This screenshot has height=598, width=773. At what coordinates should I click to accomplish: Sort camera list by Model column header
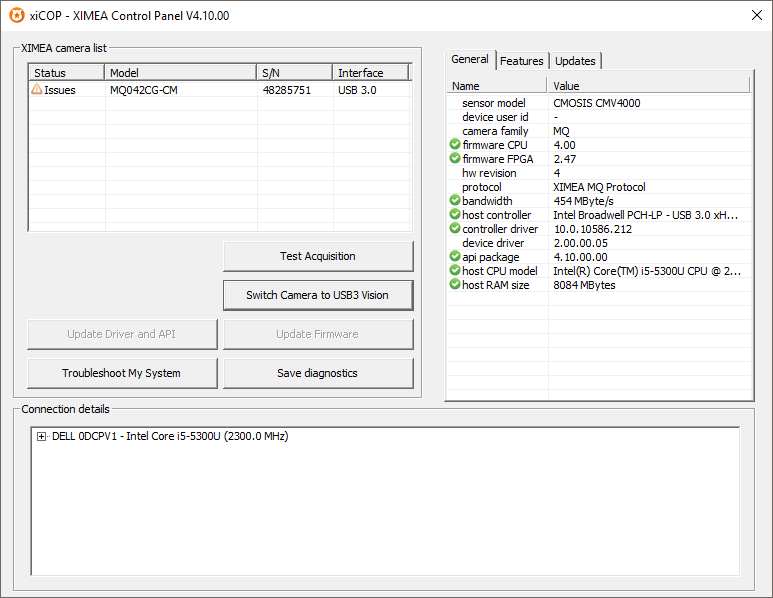click(180, 73)
